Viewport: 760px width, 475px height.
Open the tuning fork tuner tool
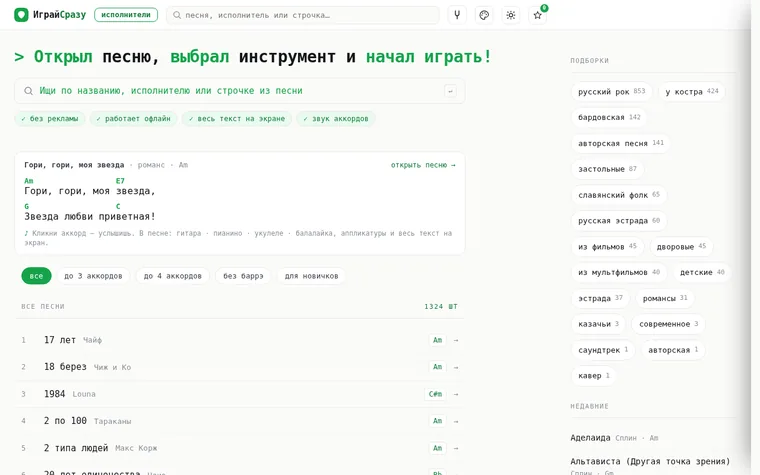coord(457,15)
